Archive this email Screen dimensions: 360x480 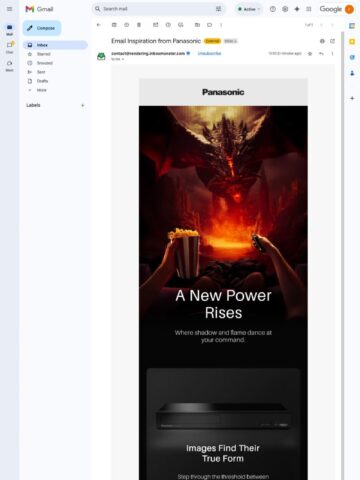(x=114, y=25)
